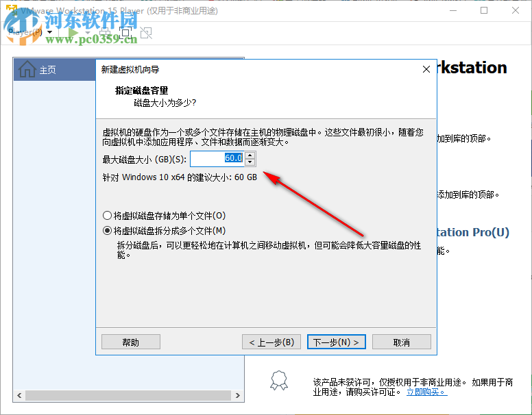532x415 pixels.
Task: Click the 取消 button
Action: [401, 342]
